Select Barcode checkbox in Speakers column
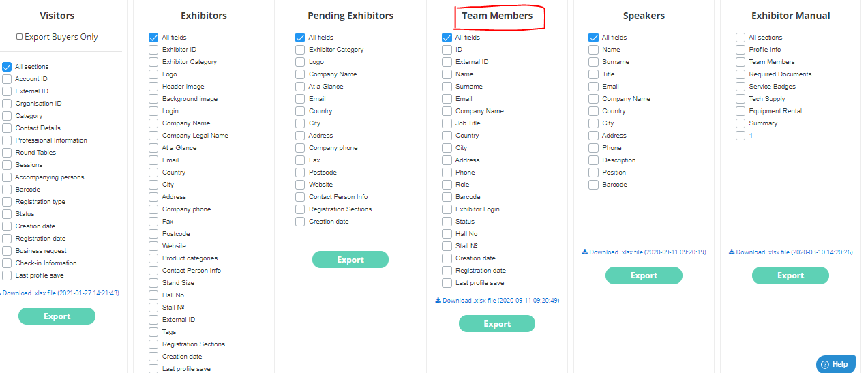The image size is (868, 373). pos(593,185)
